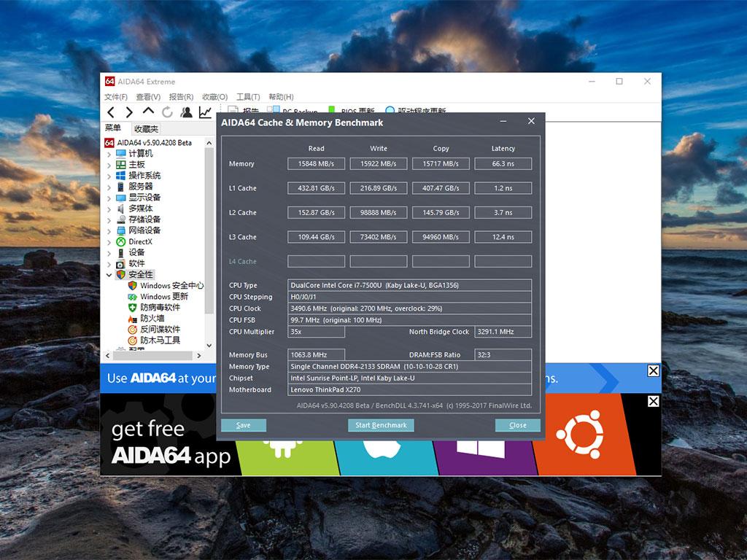Open the 报告(R) menu
The image size is (747, 560).
pos(181,97)
